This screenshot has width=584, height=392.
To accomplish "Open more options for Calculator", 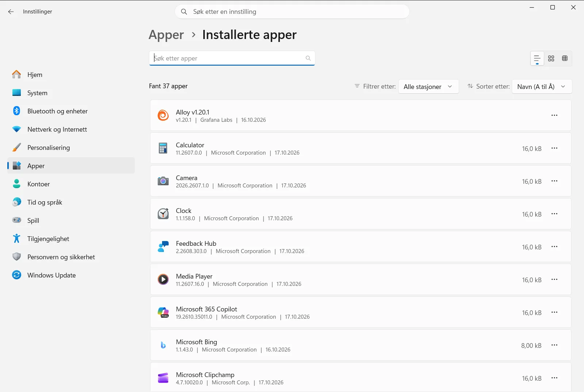I will [554, 148].
